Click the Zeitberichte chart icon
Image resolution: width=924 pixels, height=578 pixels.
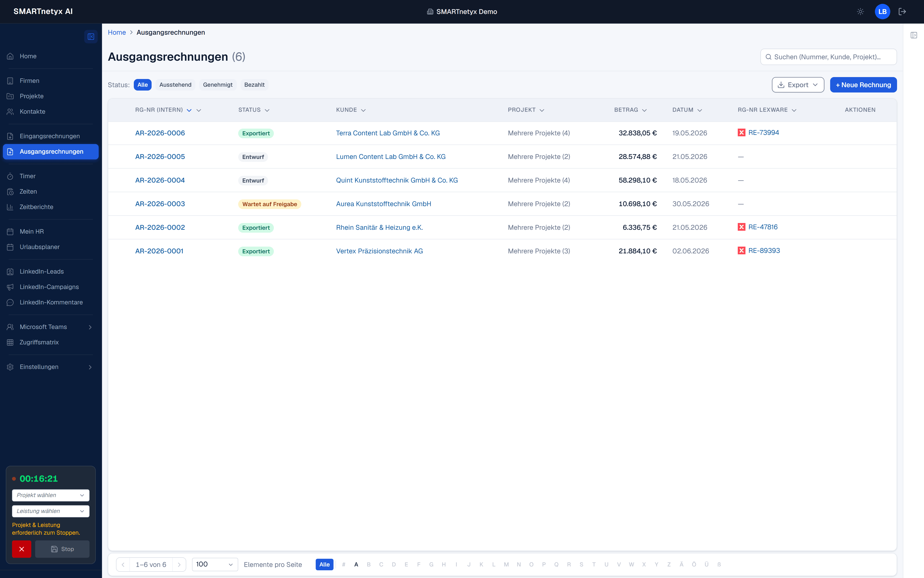[10, 207]
